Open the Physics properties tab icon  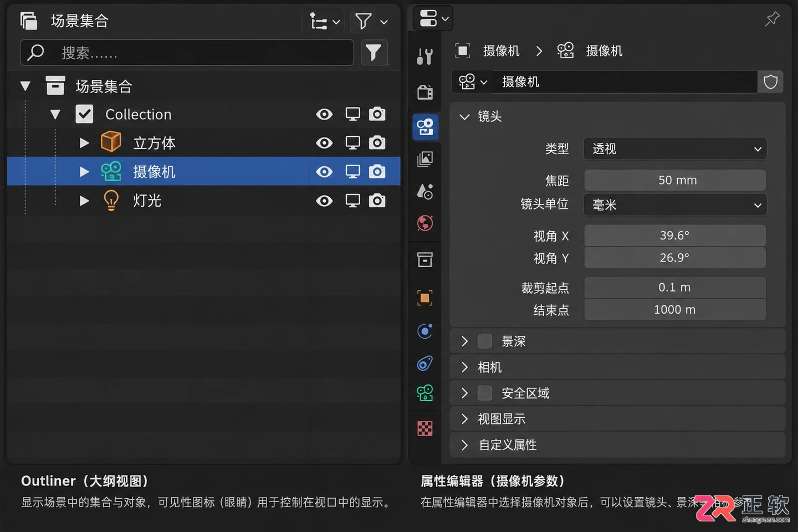[425, 331]
